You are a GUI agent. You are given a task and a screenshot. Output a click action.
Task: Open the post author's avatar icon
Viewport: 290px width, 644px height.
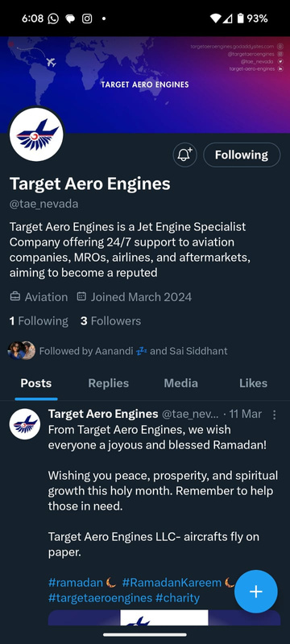(25, 424)
